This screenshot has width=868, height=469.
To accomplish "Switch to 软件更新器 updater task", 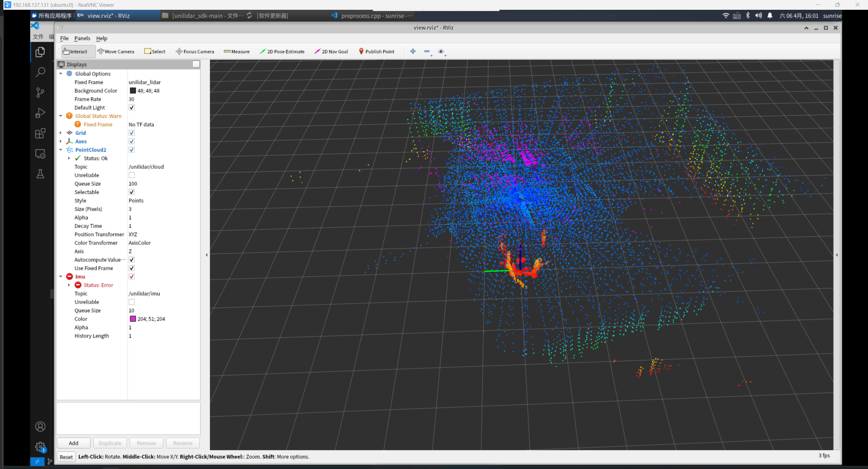I will 268,16.
